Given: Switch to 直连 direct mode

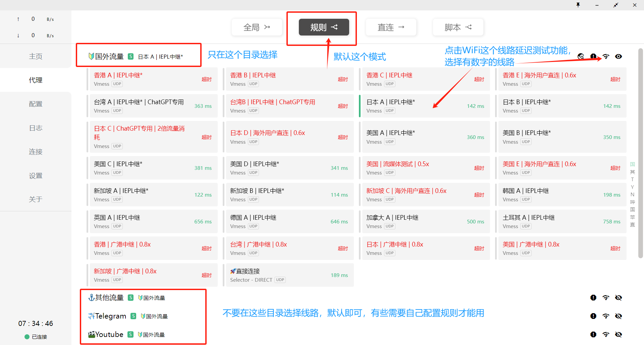Looking at the screenshot, I should click(x=391, y=27).
